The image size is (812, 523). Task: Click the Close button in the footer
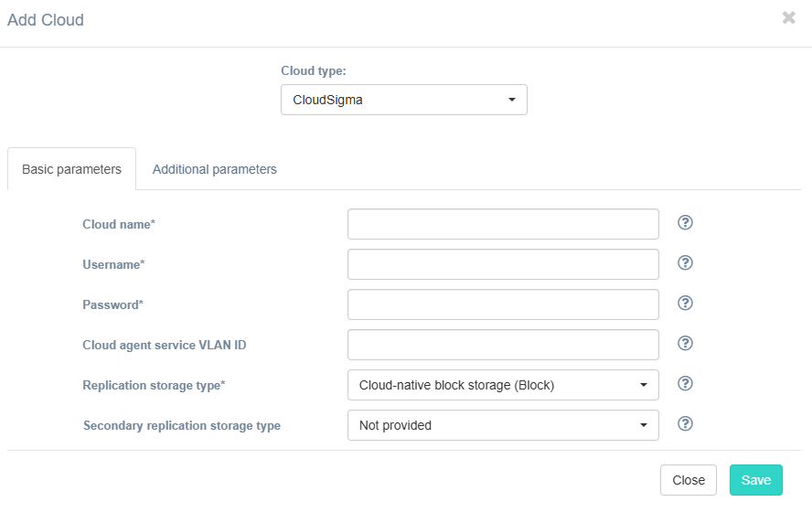(689, 480)
